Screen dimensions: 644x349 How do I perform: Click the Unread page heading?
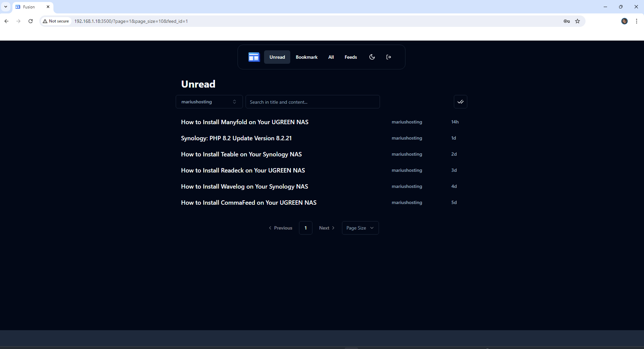(x=198, y=84)
